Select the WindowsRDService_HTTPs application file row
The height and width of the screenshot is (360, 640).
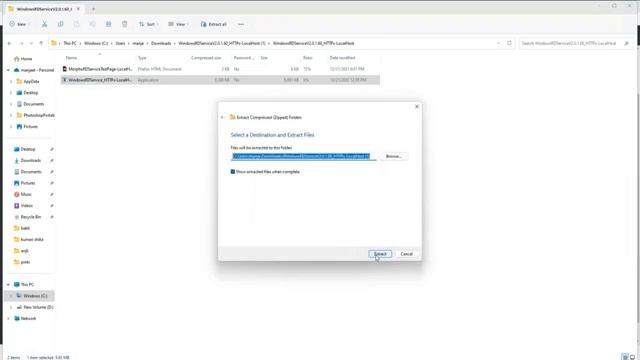pyautogui.click(x=220, y=80)
